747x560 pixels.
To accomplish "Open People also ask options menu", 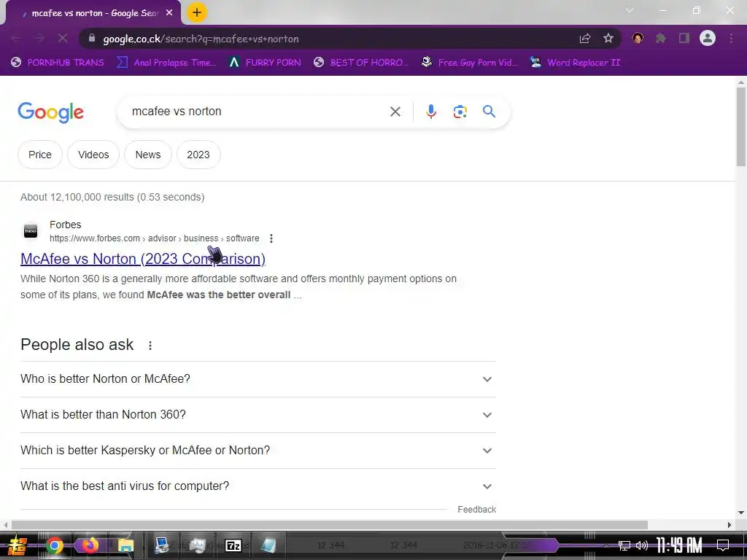I will tap(150, 345).
